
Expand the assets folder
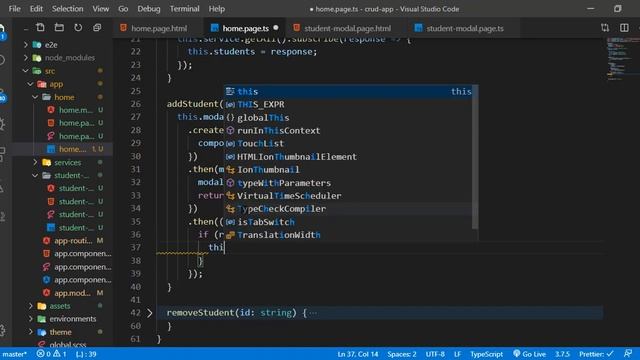point(31,306)
